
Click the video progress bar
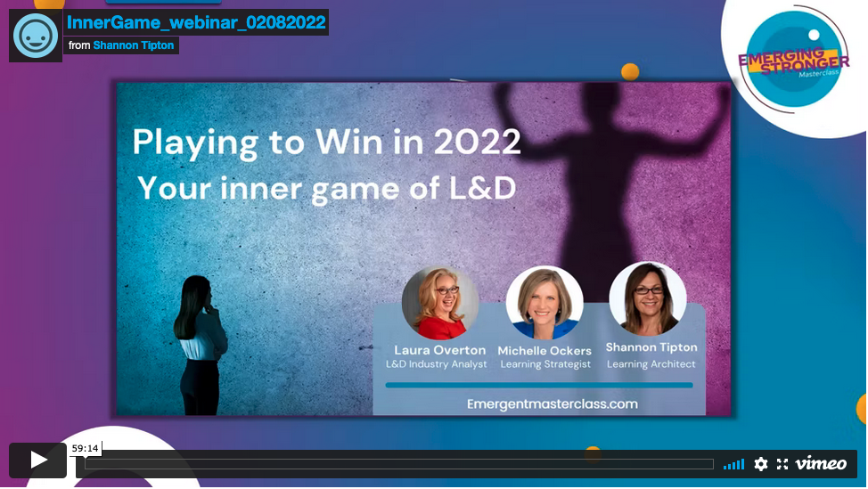pyautogui.click(x=398, y=464)
